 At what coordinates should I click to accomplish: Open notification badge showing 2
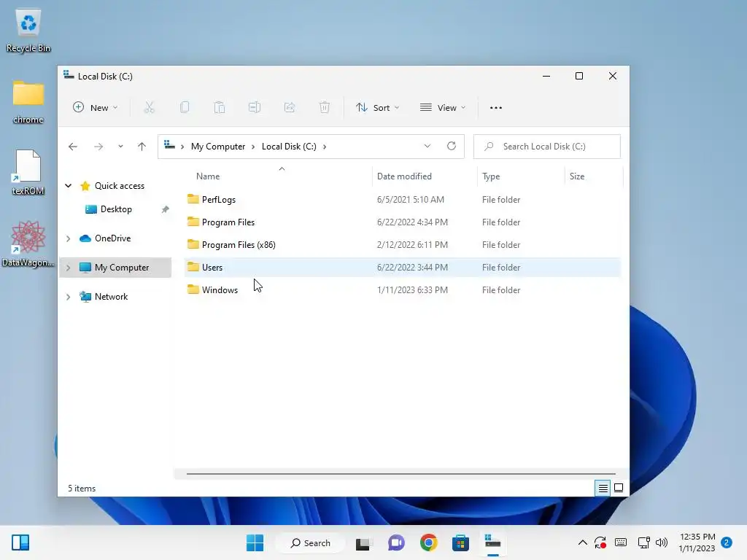(x=727, y=542)
